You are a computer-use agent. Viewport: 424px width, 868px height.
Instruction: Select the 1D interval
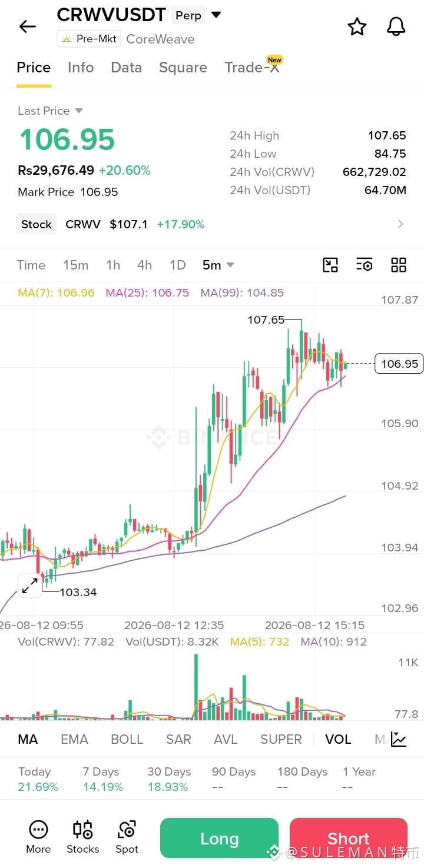(178, 265)
